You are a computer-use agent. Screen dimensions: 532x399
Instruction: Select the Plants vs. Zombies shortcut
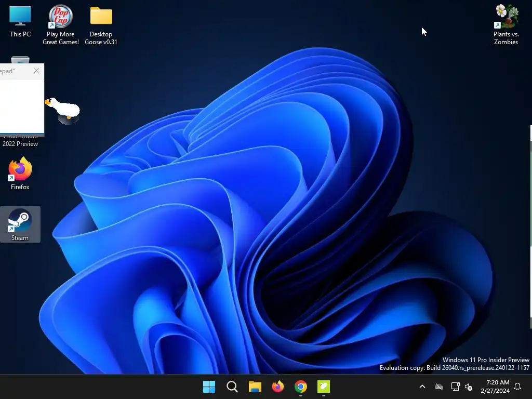(x=506, y=25)
